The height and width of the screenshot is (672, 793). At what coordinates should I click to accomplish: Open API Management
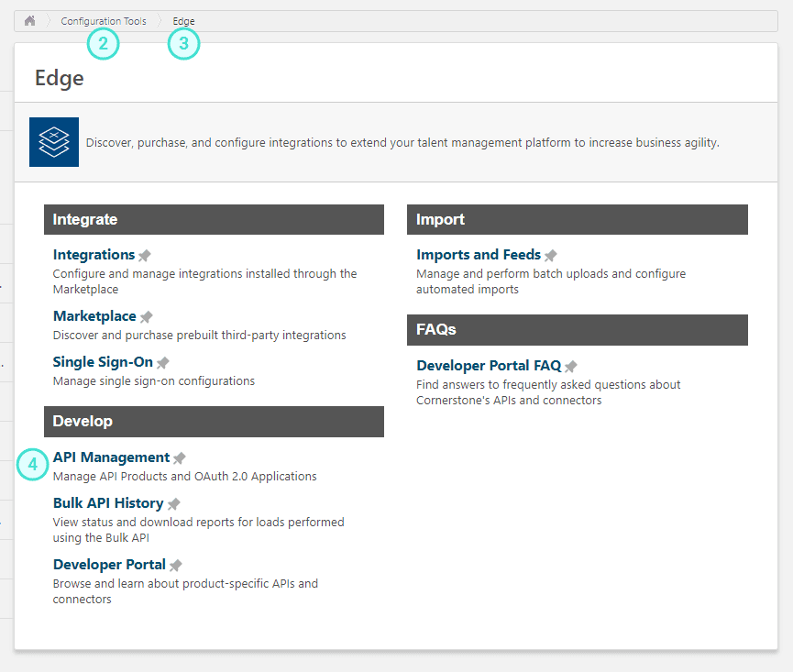(111, 457)
